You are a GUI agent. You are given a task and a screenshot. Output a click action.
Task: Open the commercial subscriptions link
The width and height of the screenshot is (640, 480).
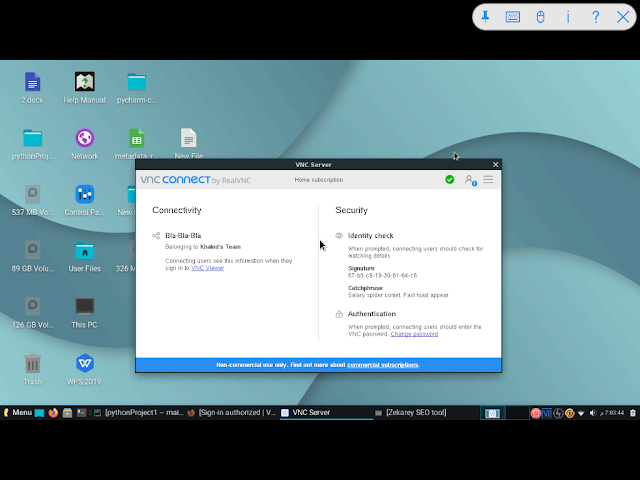click(x=382, y=365)
